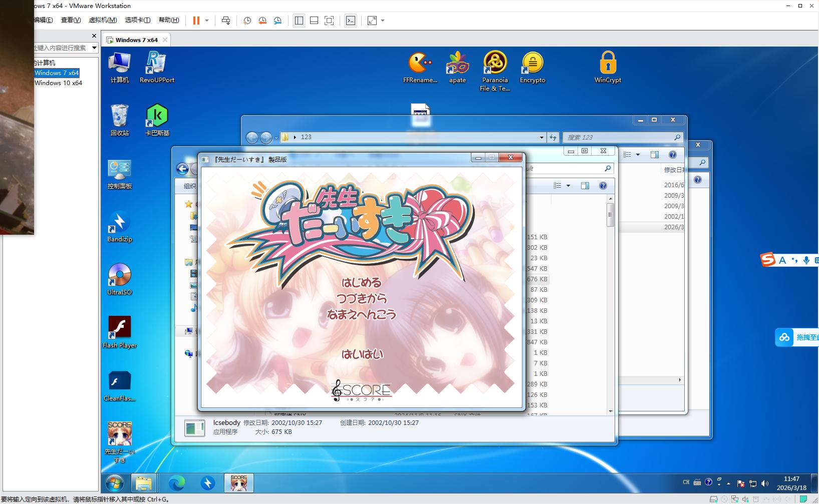Open the 虚拟机(M) menu
This screenshot has width=819, height=504.
pyautogui.click(x=103, y=20)
